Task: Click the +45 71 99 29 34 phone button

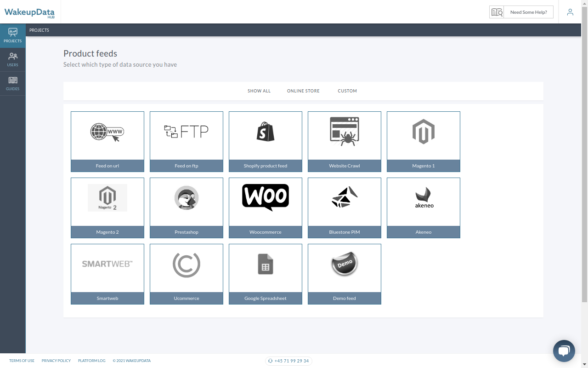Action: click(288, 361)
